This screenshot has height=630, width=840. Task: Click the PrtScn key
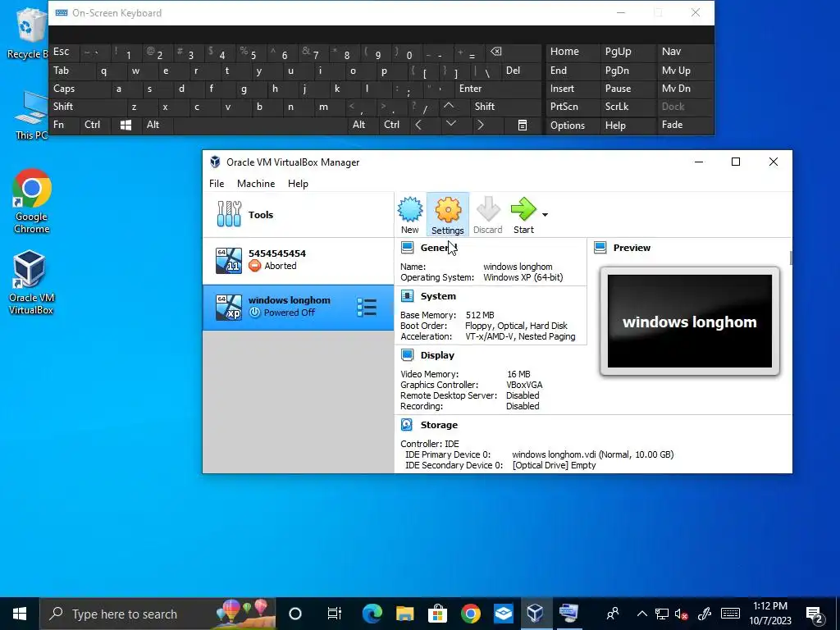[x=572, y=107]
